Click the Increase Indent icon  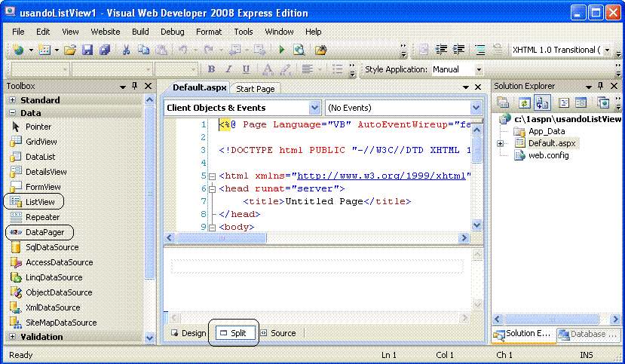459,50
